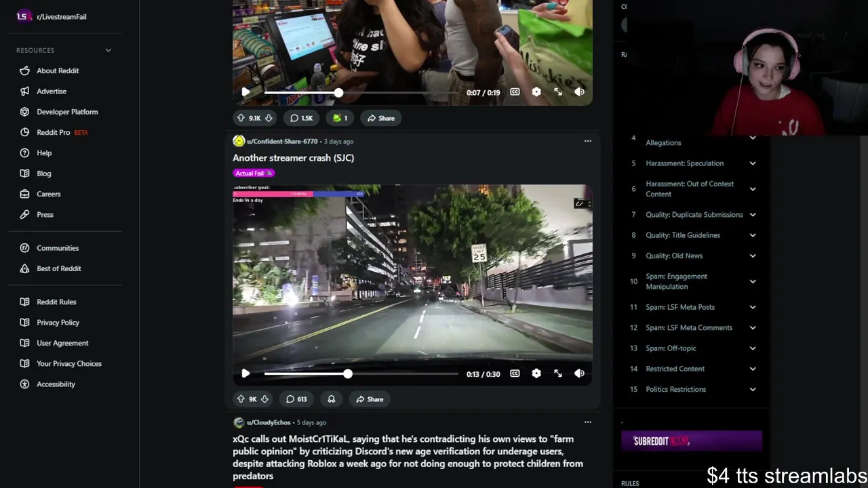
Task: Click the Privacy Policy icon
Action: point(25,323)
